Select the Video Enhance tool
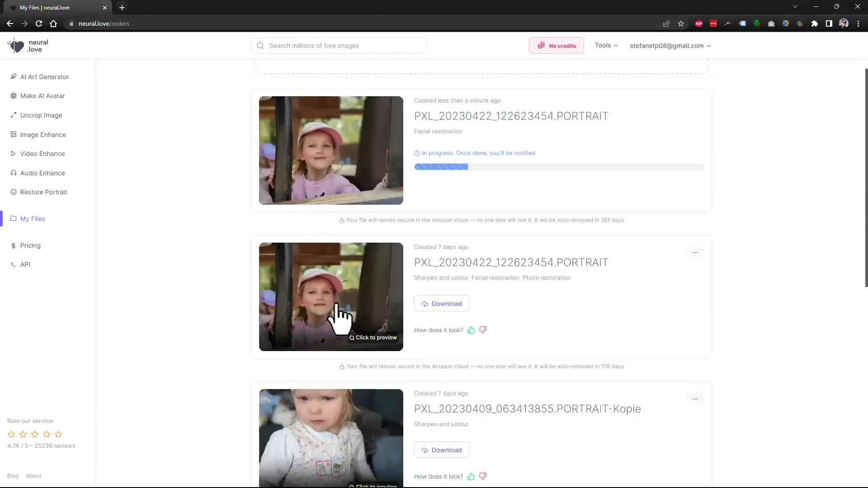 42,153
